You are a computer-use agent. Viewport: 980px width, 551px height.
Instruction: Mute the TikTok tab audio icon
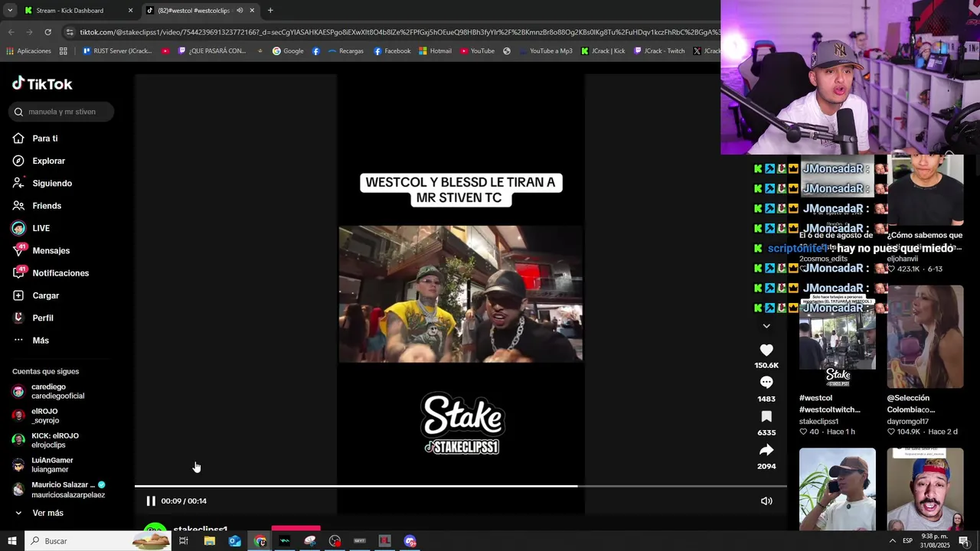click(x=240, y=11)
